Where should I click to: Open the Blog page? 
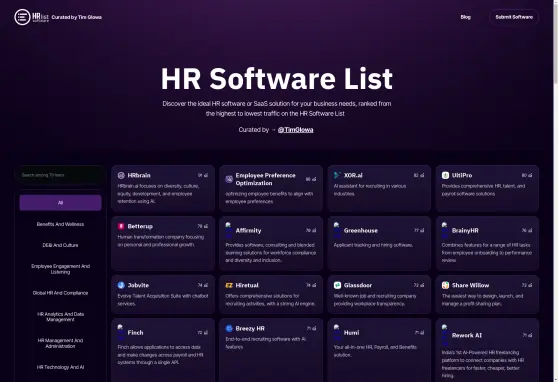click(x=465, y=17)
